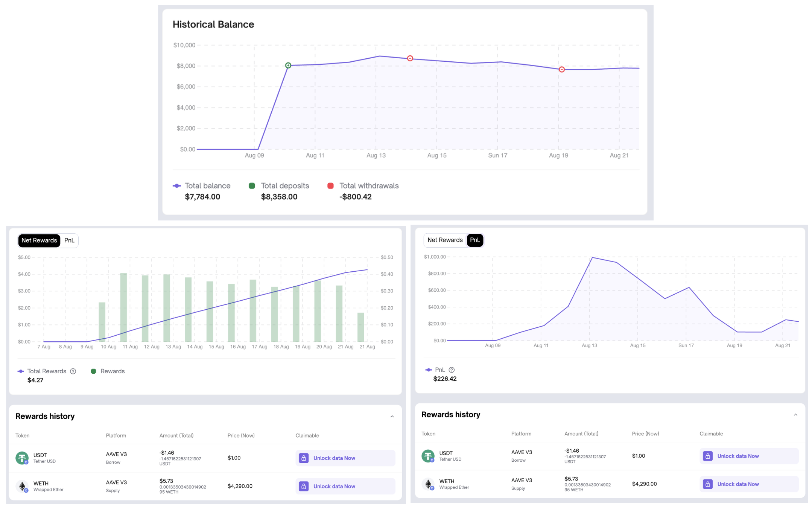The width and height of the screenshot is (812, 505).
Task: Click the WETH token icon in left table
Action: point(22,486)
